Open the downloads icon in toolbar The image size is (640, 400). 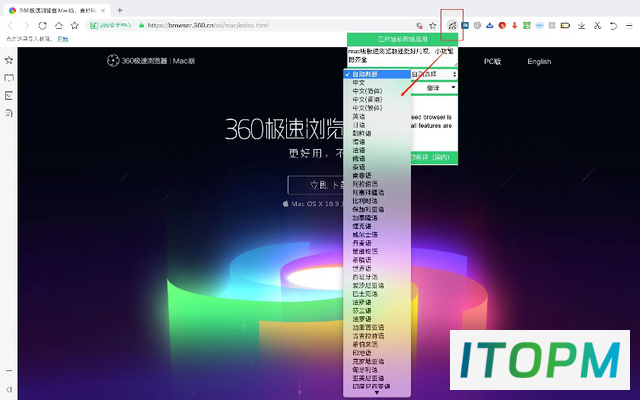pyautogui.click(x=582, y=26)
